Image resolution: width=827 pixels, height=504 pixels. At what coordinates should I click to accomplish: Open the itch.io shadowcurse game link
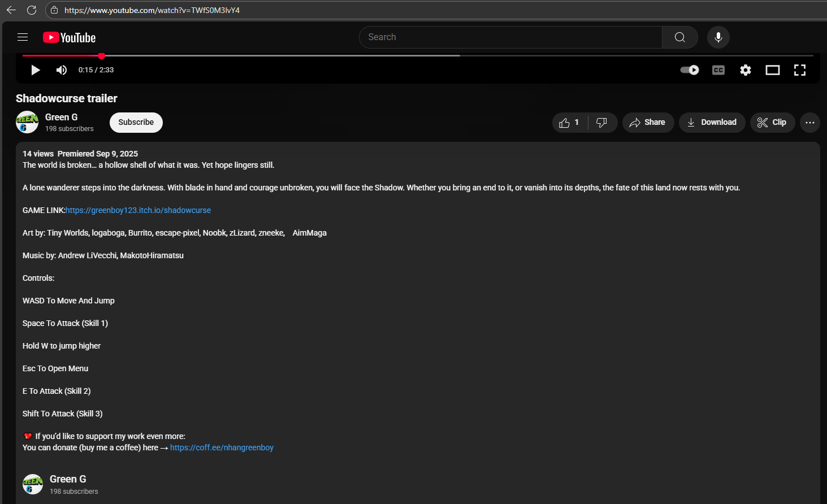click(138, 210)
